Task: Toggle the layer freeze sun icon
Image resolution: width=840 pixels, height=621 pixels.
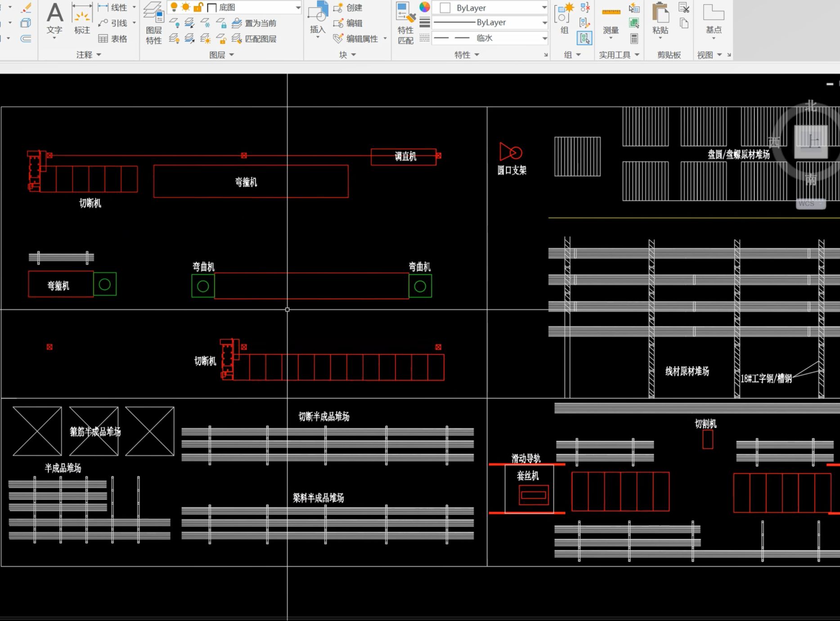Action: pyautogui.click(x=186, y=7)
